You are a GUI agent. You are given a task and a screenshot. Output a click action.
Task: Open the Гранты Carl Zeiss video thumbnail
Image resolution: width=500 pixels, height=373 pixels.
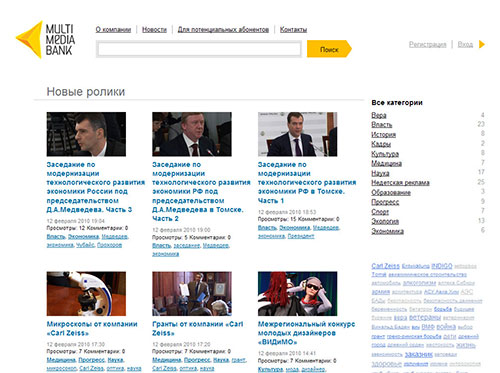click(192, 294)
